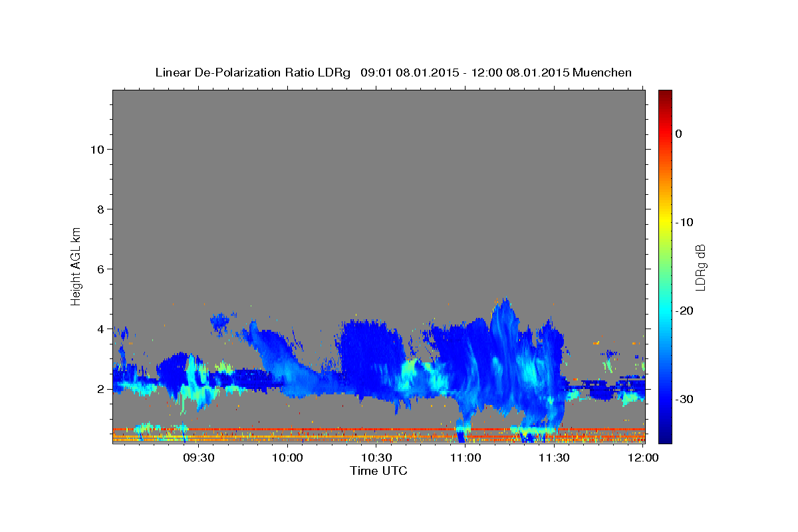Viewport: 798px width, 532px height.
Task: Click the 09:30 time tick label
Action: tap(199, 458)
